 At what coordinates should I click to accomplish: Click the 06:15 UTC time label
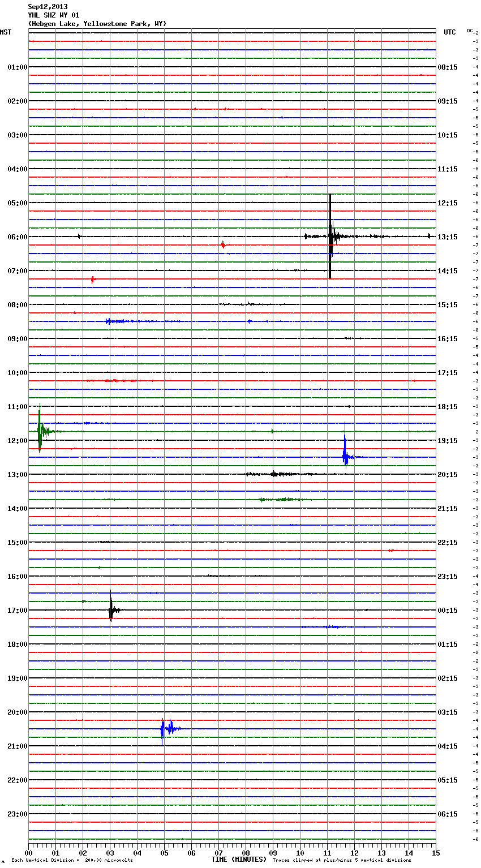pyautogui.click(x=448, y=814)
